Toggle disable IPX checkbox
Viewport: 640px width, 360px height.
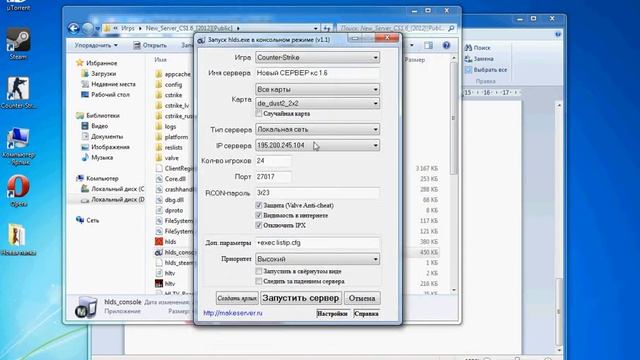tap(259, 225)
